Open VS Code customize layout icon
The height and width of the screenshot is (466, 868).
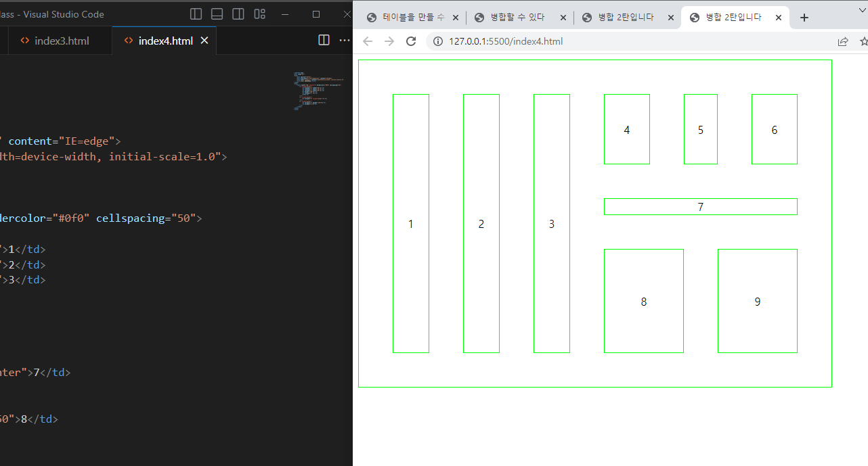260,14
